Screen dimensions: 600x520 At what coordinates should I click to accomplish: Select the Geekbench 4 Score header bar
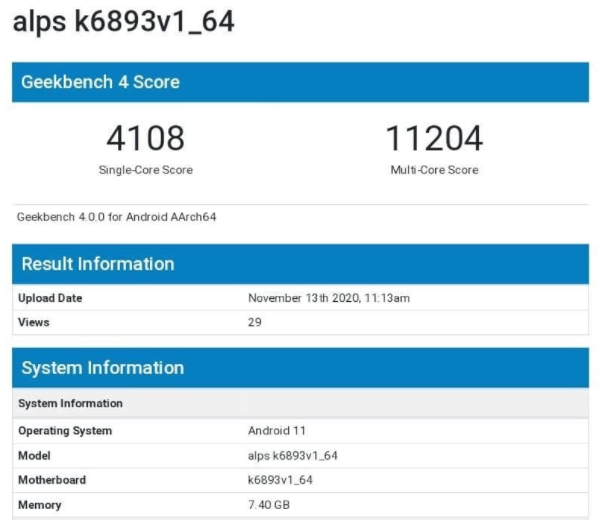[x=300, y=82]
